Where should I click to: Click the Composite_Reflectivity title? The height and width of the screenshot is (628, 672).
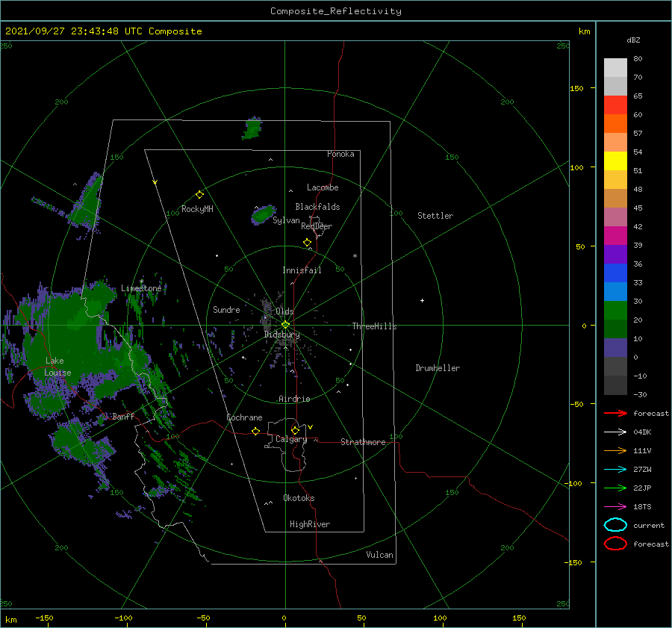pos(336,11)
